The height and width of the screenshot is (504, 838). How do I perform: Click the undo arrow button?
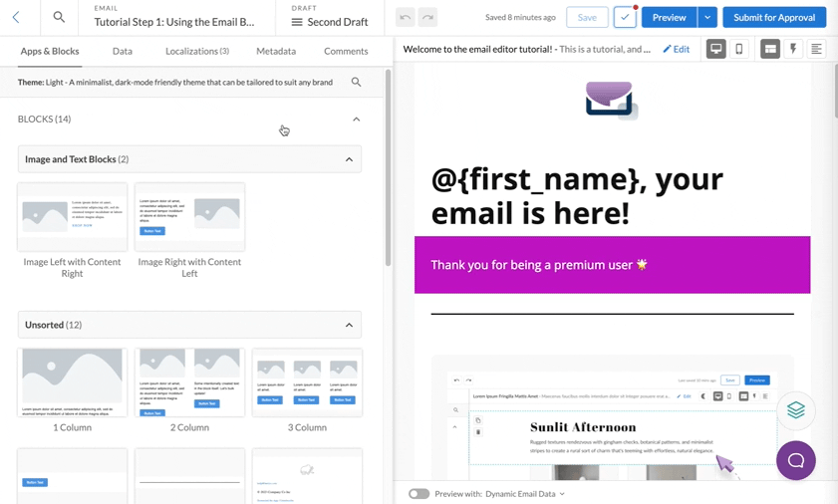pos(406,18)
